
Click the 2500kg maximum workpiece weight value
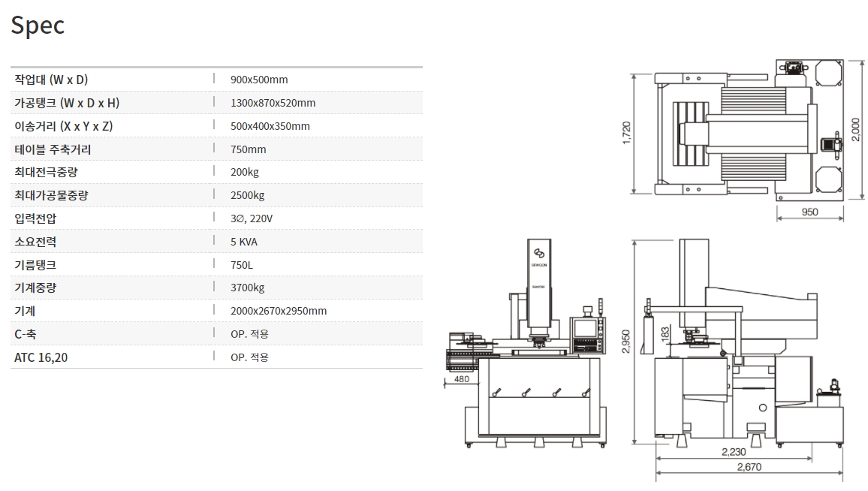tap(247, 196)
